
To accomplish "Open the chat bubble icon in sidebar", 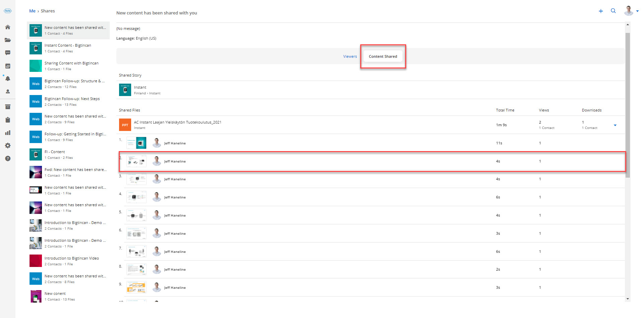I will [x=8, y=53].
